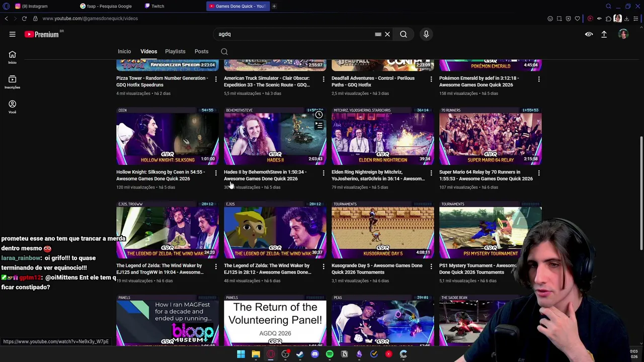The image size is (644, 362).
Task: Open Notion from the taskbar
Action: [x=345, y=354]
